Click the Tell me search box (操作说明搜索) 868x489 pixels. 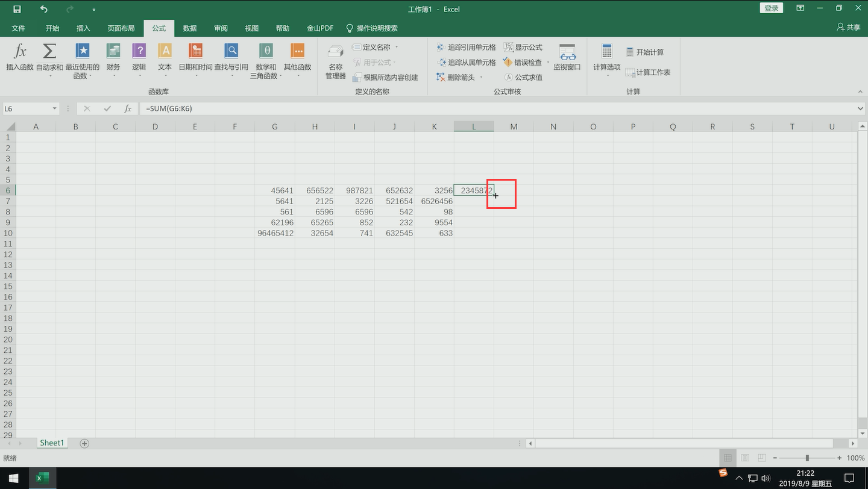click(372, 28)
